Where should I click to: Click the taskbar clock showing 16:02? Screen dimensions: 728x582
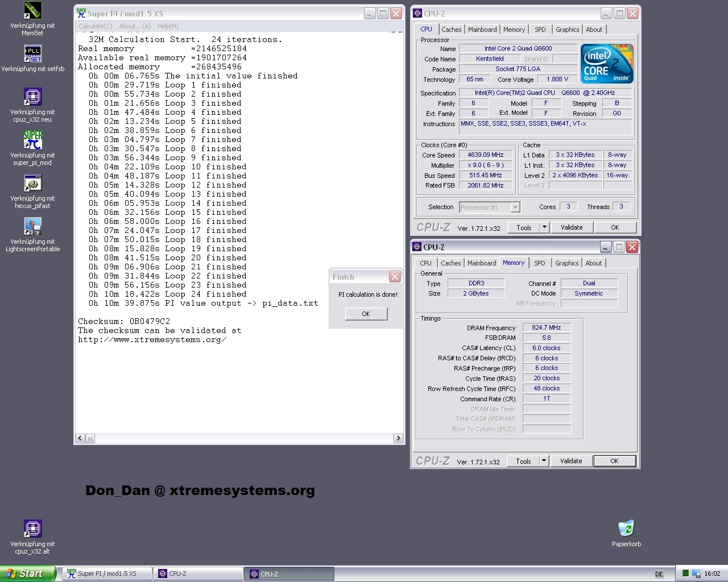pyautogui.click(x=712, y=574)
